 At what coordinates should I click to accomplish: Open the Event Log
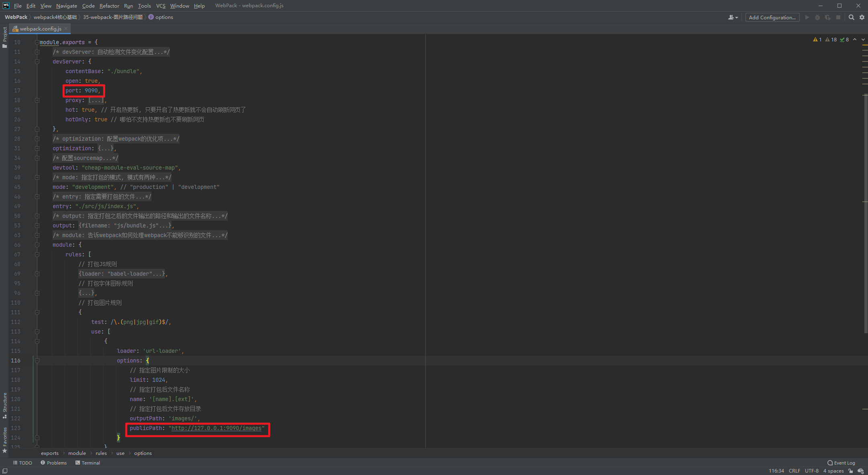click(841, 463)
